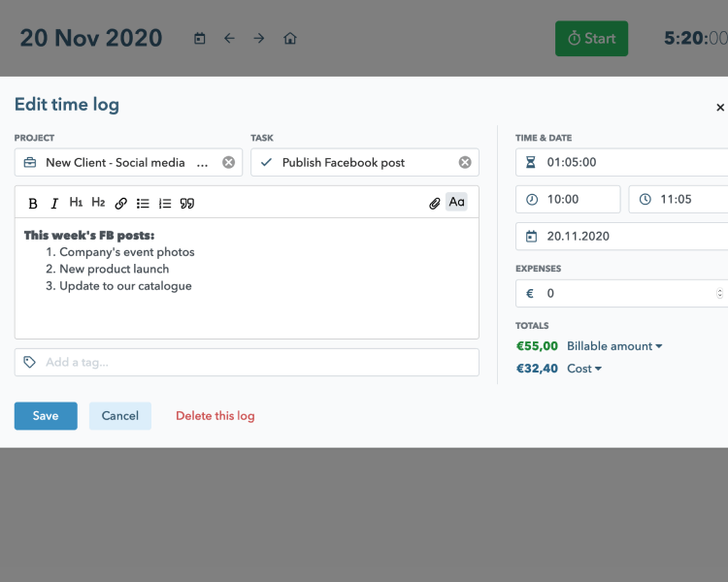Click the briefcase project icon
The height and width of the screenshot is (582, 728).
coord(30,162)
